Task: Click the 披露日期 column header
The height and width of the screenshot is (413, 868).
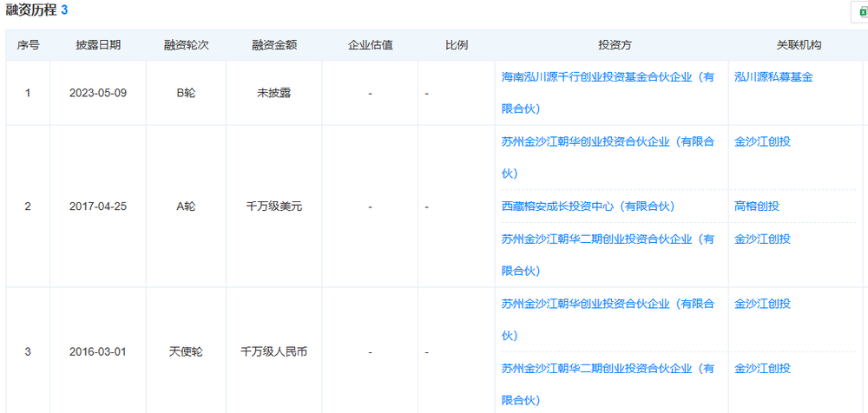Action: click(98, 45)
